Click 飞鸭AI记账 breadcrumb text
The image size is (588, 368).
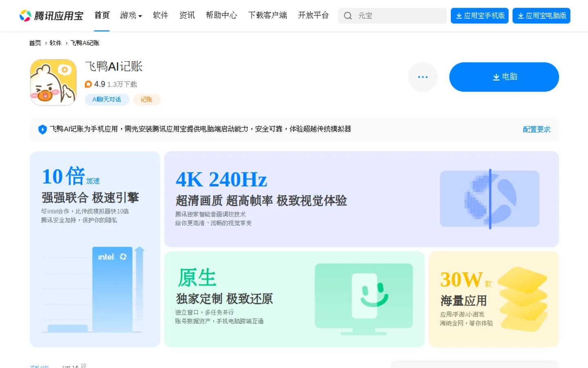[x=85, y=43]
